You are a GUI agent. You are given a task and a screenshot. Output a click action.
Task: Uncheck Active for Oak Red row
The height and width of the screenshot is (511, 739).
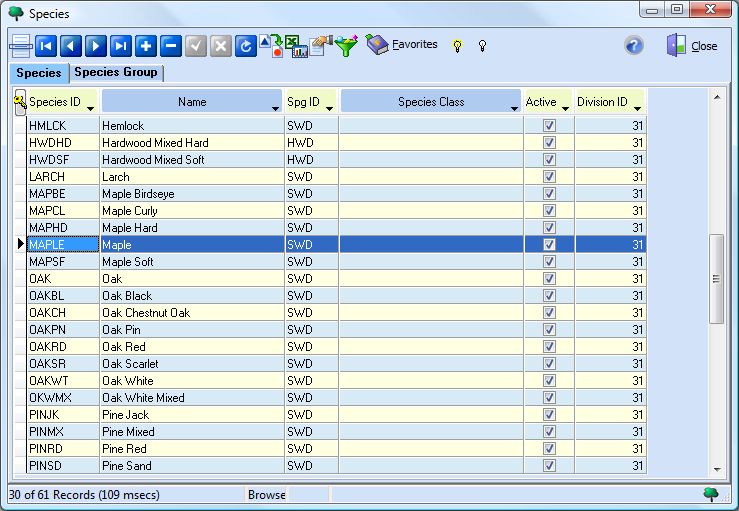pyautogui.click(x=549, y=347)
